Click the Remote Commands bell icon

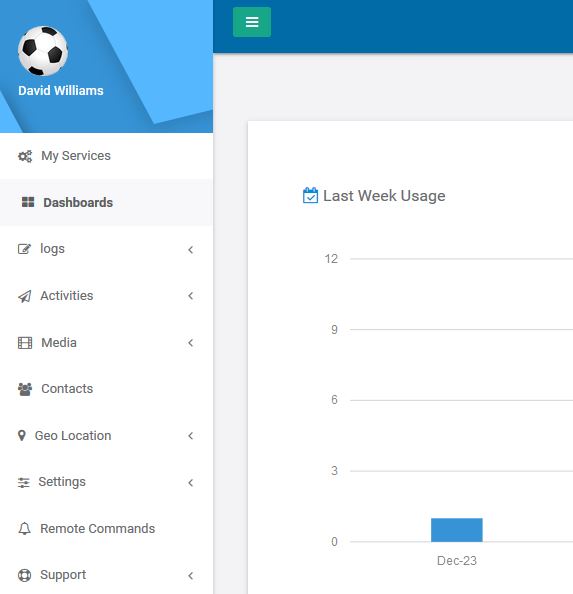click(25, 528)
